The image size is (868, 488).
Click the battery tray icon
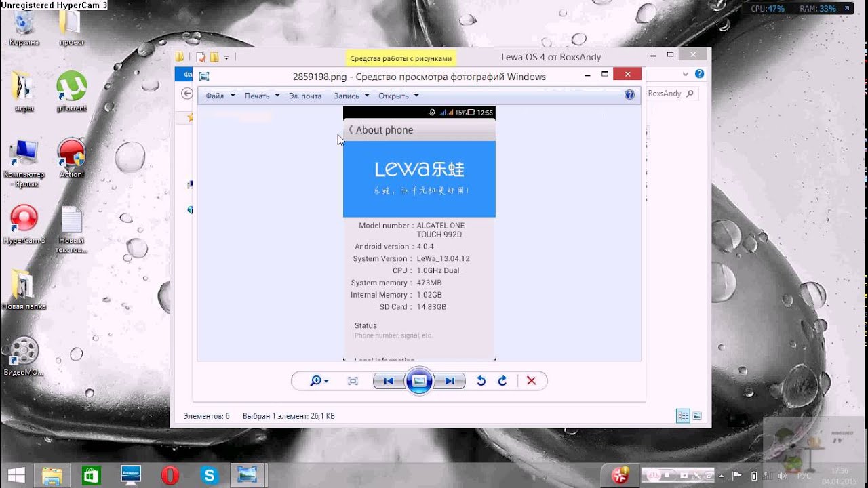pyautogui.click(x=753, y=476)
